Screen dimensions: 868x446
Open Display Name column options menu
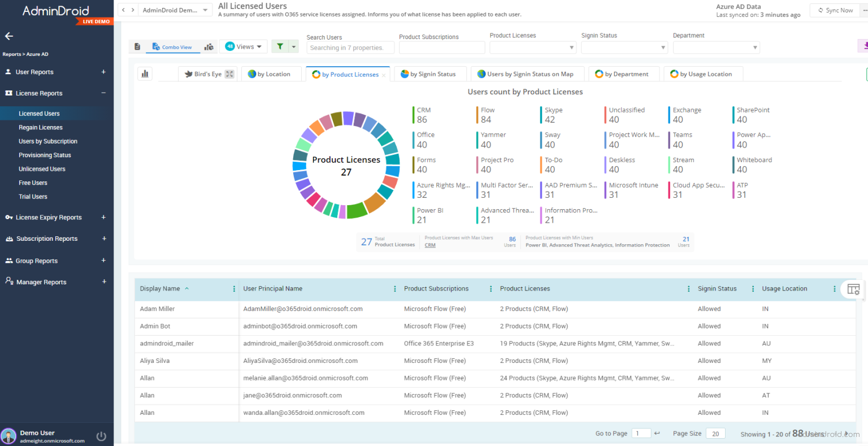pyautogui.click(x=234, y=289)
